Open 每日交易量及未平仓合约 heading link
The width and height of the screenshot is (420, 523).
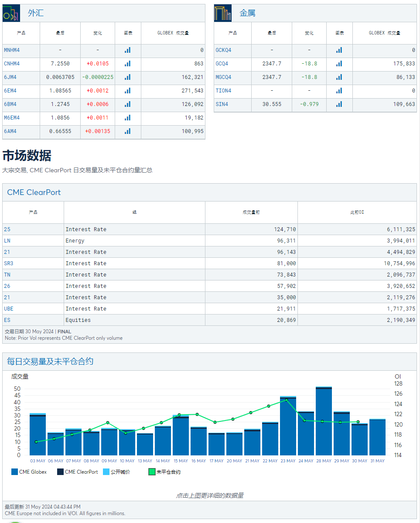pyautogui.click(x=50, y=362)
